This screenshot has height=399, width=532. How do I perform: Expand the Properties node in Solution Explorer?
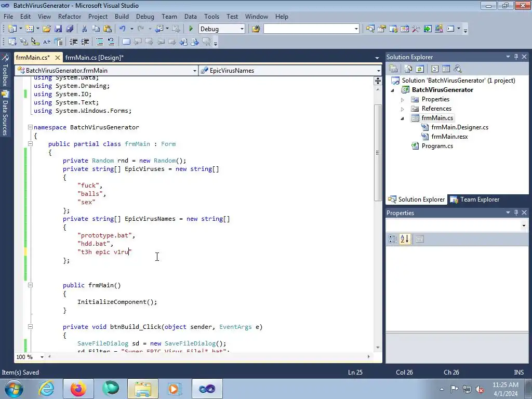pos(403,100)
